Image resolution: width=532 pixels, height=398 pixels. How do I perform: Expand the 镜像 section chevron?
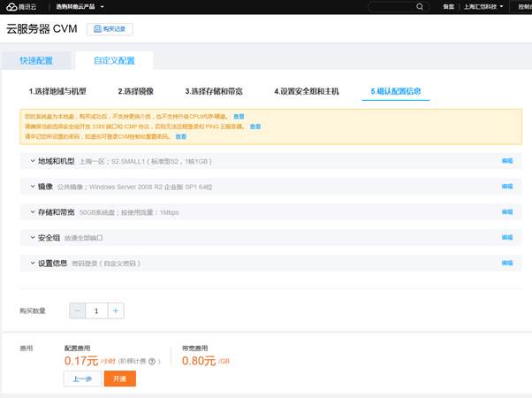point(31,187)
